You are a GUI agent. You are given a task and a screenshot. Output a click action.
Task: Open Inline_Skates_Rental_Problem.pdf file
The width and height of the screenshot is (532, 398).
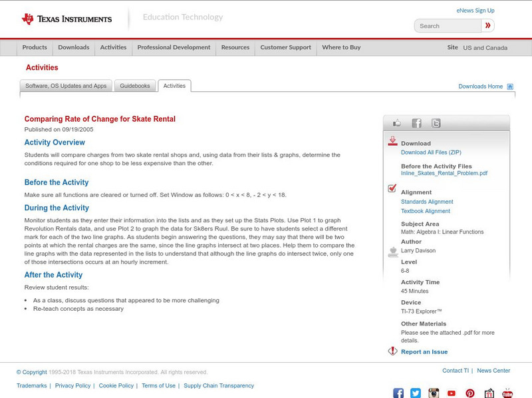coord(444,173)
